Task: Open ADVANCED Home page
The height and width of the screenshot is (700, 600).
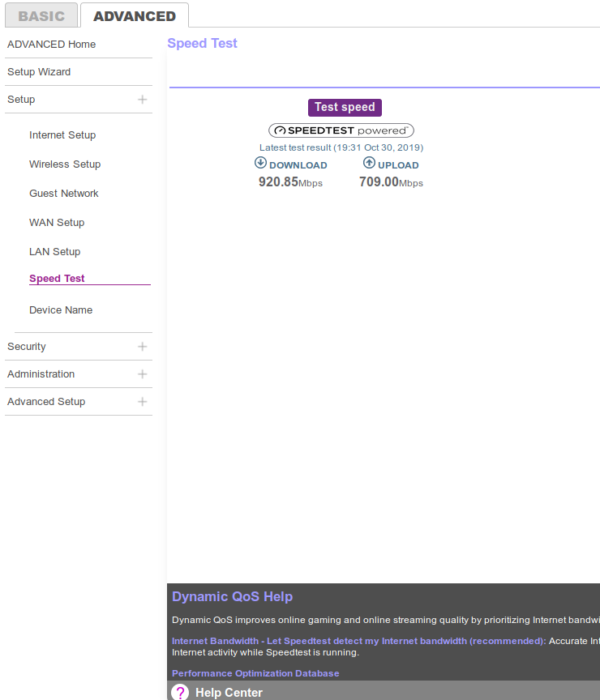Action: [51, 45]
